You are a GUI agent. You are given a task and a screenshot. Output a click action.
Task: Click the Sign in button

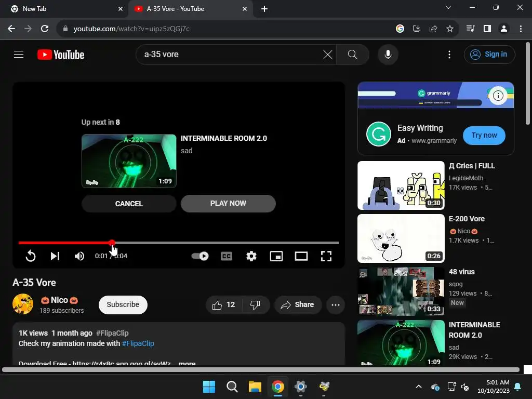(x=489, y=54)
